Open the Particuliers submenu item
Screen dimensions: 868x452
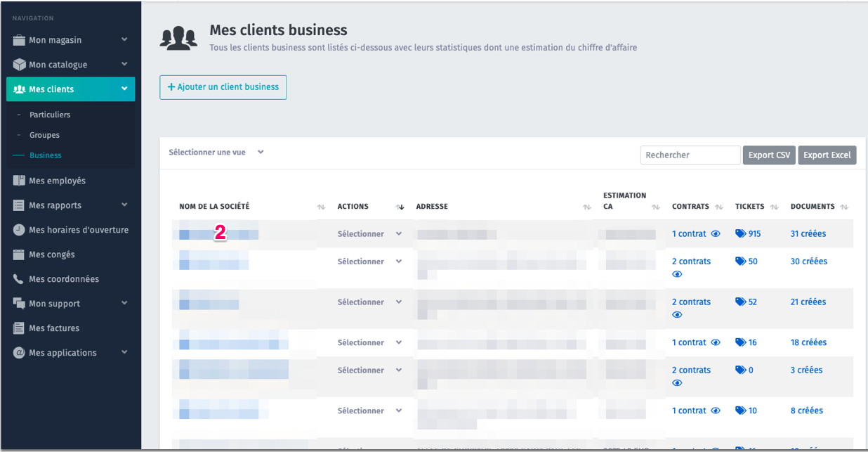pyautogui.click(x=50, y=115)
